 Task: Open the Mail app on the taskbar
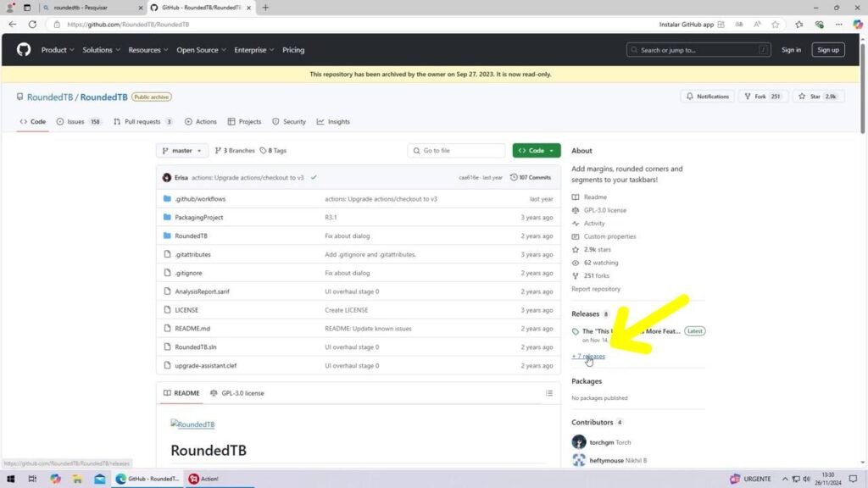[100, 480]
